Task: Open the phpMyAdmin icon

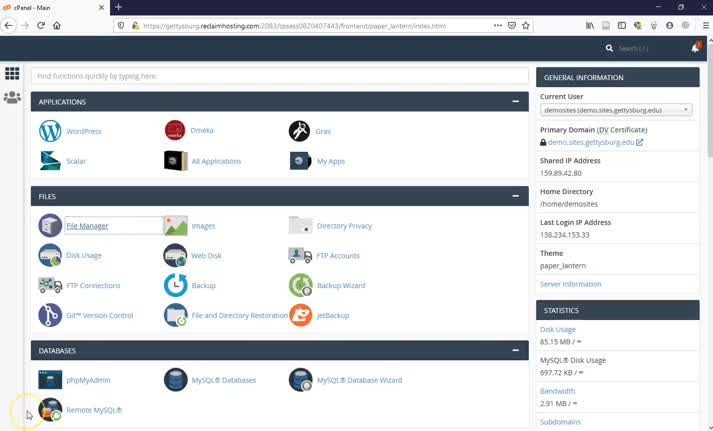Action: tap(50, 380)
